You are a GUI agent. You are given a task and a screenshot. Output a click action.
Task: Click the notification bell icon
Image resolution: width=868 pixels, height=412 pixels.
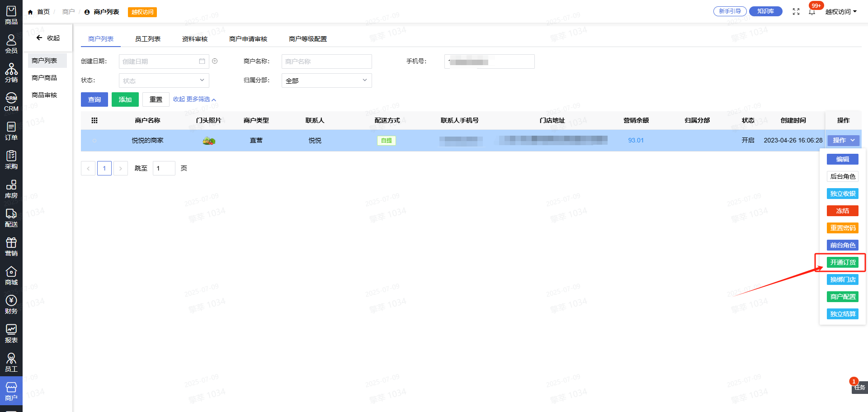pyautogui.click(x=812, y=12)
